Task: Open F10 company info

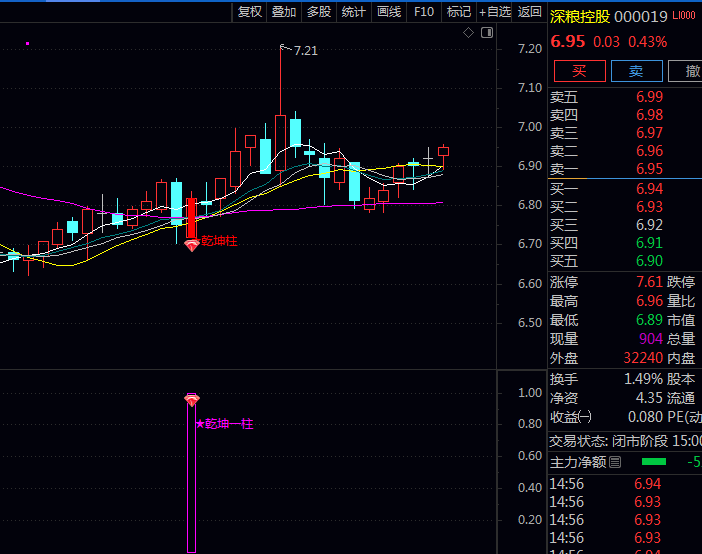Action: point(424,12)
